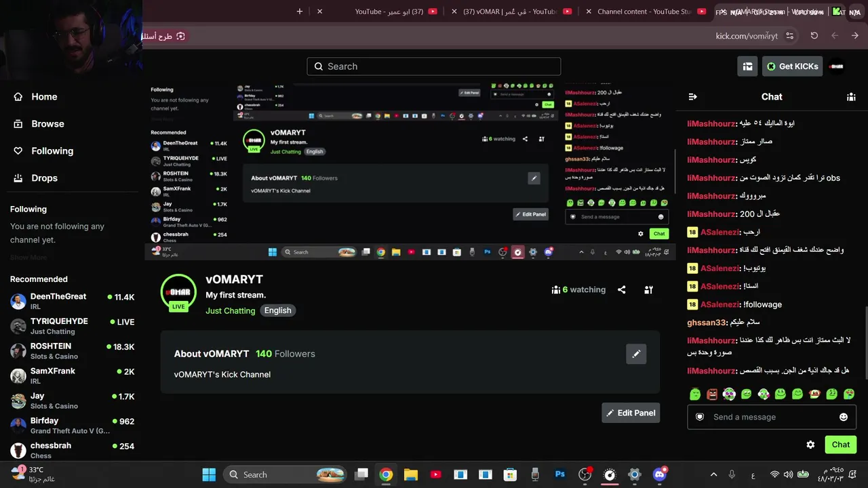This screenshot has height=488, width=868.
Task: Click the Edit Panel button
Action: 631,413
